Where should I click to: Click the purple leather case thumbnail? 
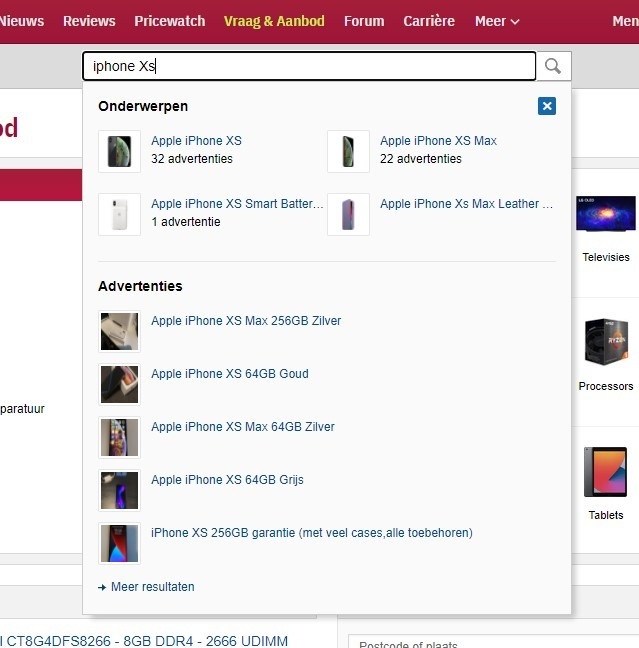pos(348,214)
